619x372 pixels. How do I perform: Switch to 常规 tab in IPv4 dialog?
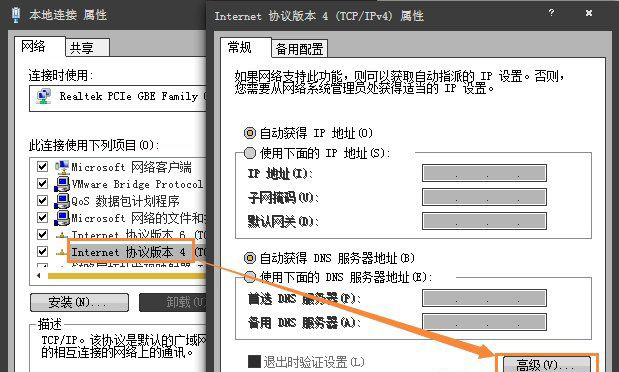pos(246,48)
